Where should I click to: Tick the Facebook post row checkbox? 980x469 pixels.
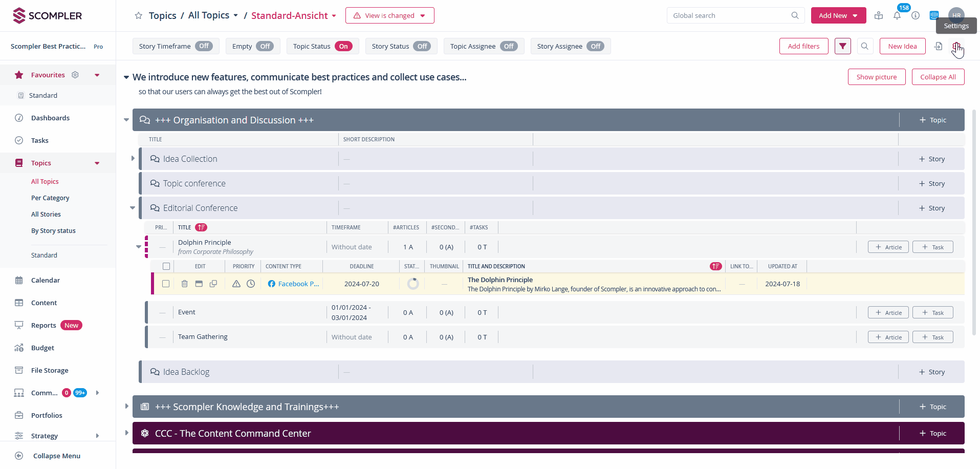click(166, 284)
